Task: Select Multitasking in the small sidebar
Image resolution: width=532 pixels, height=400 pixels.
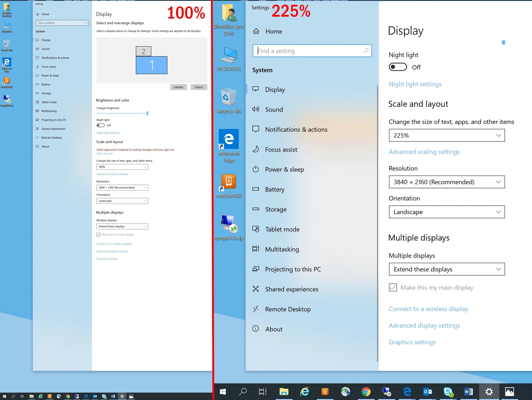Action: (49, 111)
